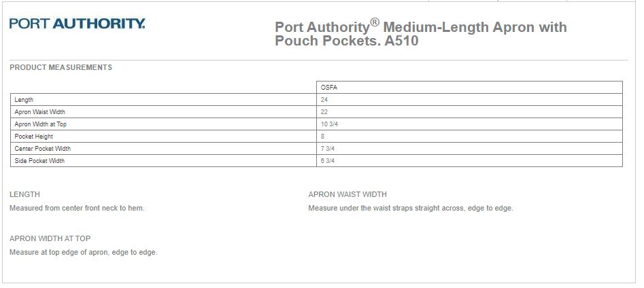
Task: Select the Length row label in table
Action: coord(24,100)
